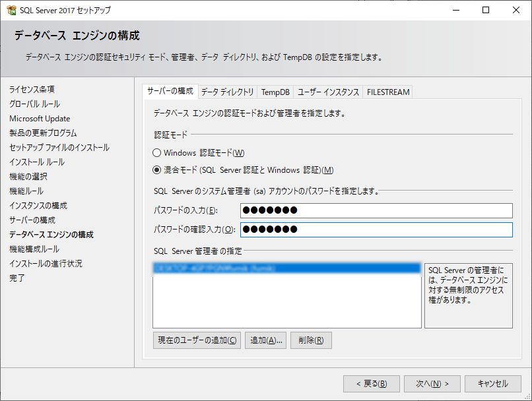Screen dimensions: 532x401
Task: Open the データ ディレクトリ tab
Action: pos(227,92)
